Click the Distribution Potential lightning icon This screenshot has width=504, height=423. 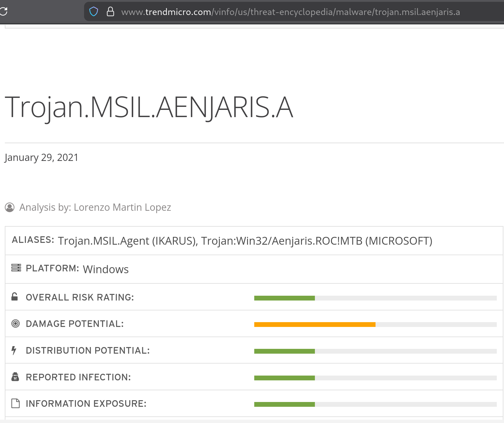click(14, 350)
